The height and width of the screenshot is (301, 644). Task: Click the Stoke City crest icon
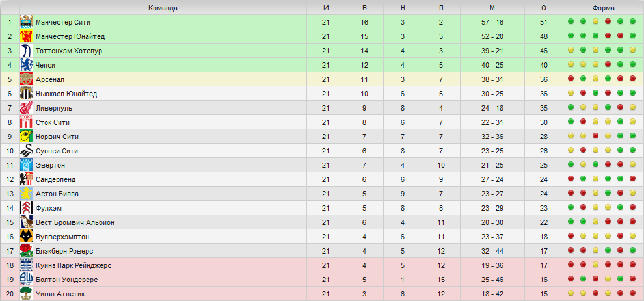coord(26,122)
